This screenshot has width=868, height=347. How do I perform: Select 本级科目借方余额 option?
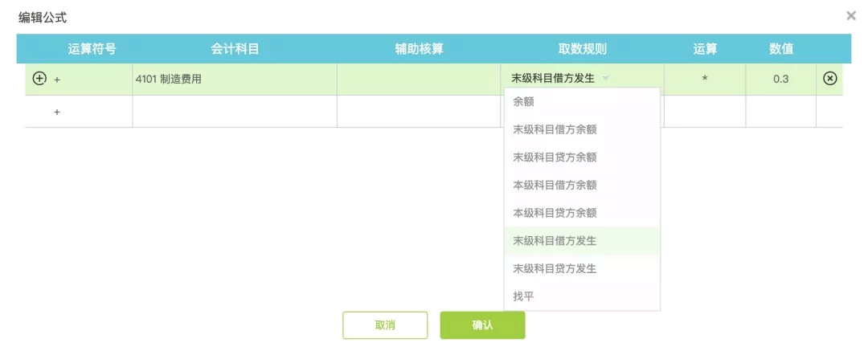click(x=582, y=185)
